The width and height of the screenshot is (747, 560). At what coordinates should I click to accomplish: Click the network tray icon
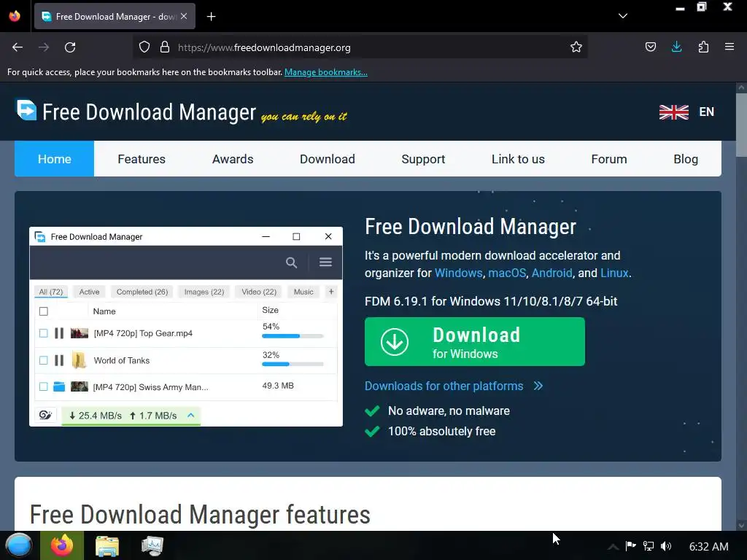(649, 546)
